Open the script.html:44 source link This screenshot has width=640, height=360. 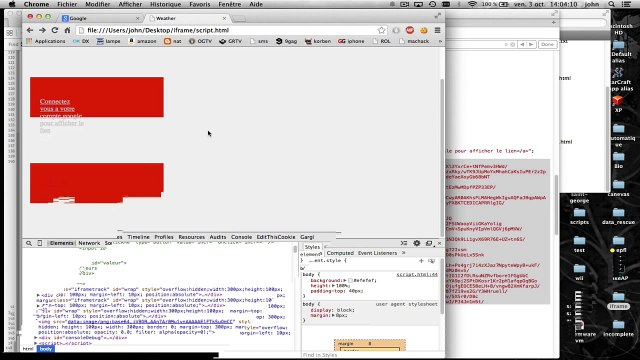[417, 275]
